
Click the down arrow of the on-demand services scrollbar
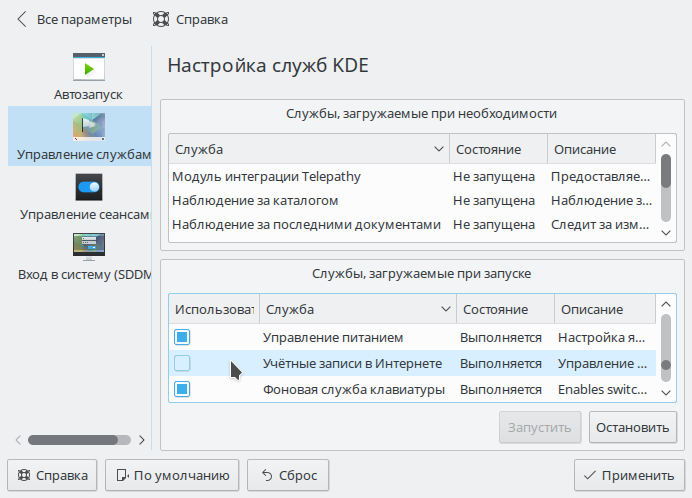[666, 233]
